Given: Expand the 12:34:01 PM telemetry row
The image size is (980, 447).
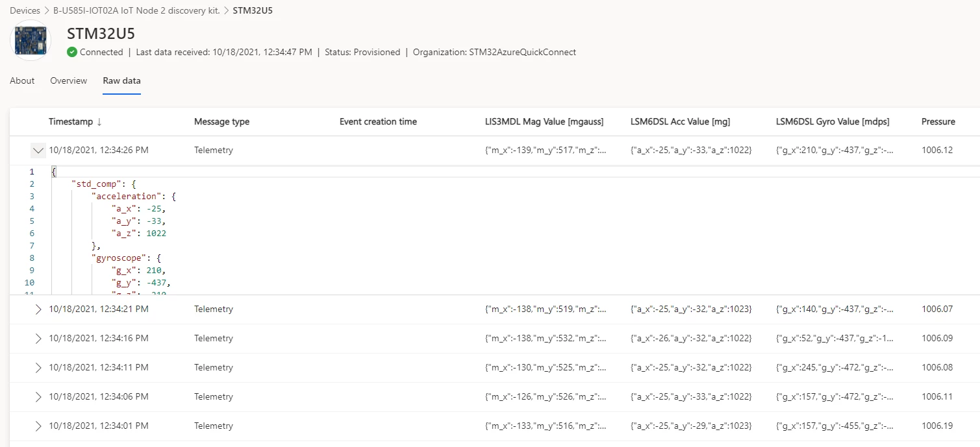Looking at the screenshot, I should (38, 426).
